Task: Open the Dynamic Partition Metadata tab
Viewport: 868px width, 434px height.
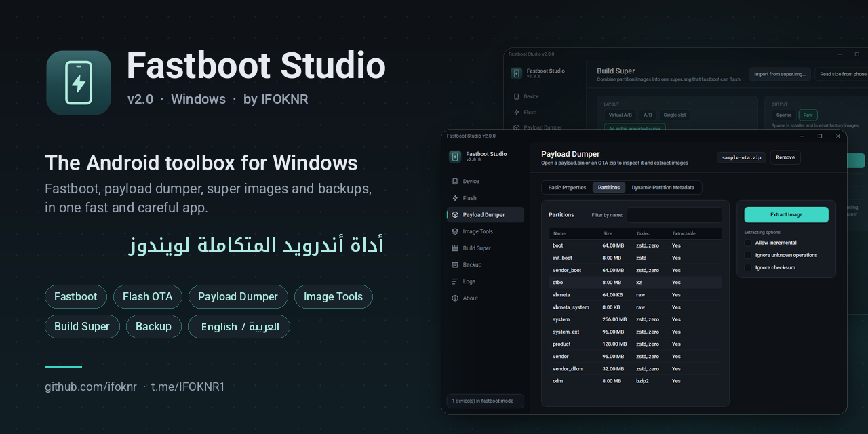Action: [x=663, y=187]
